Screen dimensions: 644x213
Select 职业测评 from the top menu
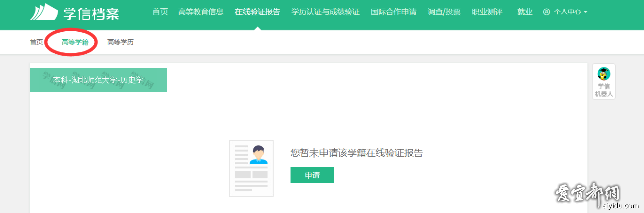[x=487, y=12]
